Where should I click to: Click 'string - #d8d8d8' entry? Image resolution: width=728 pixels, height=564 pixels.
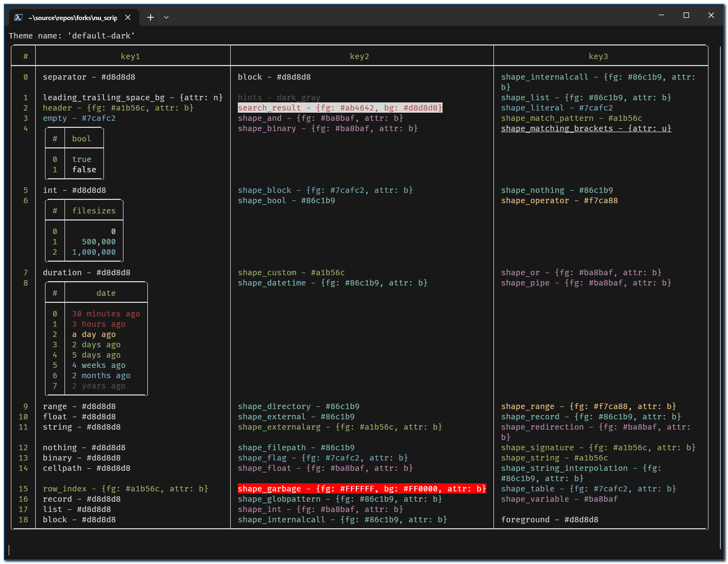tap(82, 427)
